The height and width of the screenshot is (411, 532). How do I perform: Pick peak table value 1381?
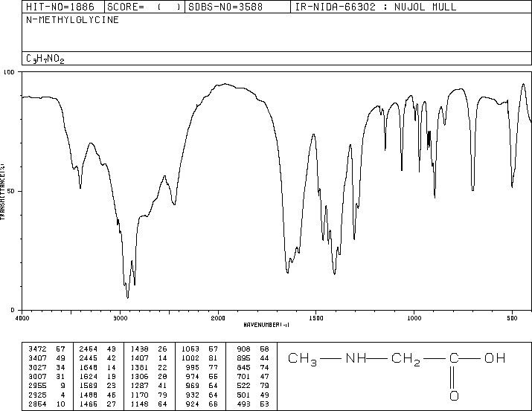pos(139,367)
